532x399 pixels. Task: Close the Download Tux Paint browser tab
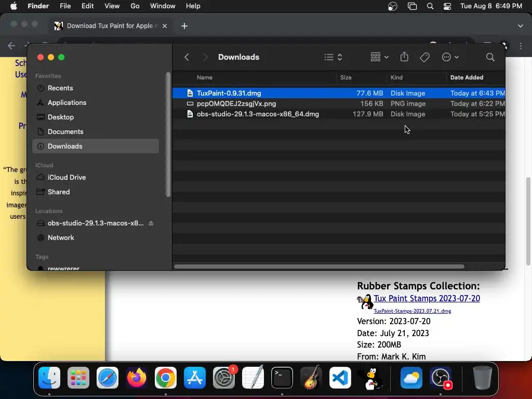click(x=165, y=26)
